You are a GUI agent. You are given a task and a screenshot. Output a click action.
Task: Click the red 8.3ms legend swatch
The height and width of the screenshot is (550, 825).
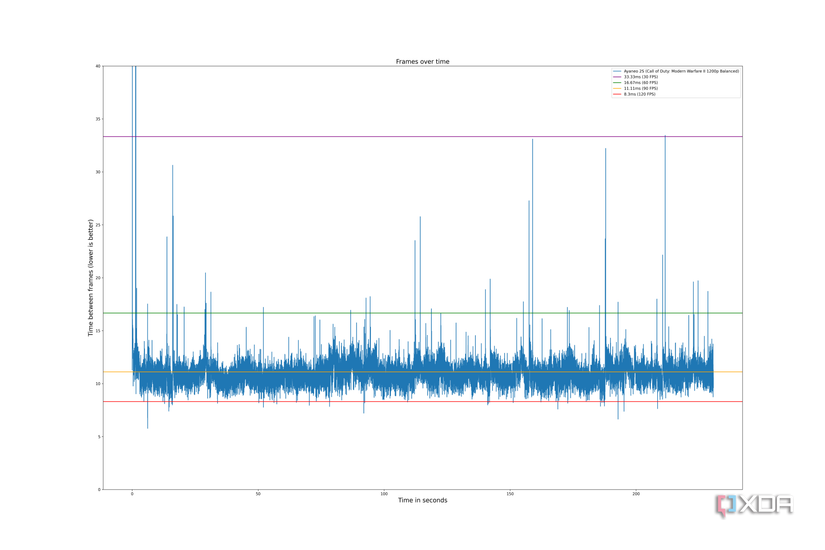(x=617, y=94)
